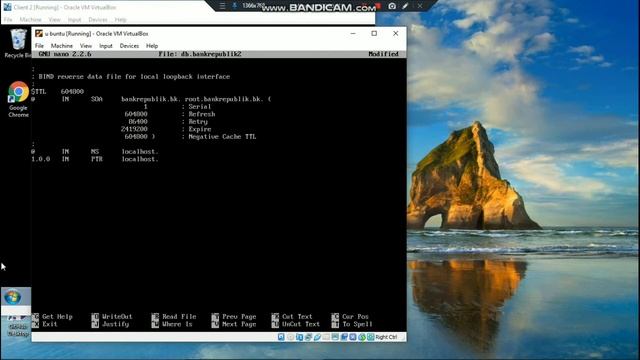
Task: Click the Windows Start orb button
Action: click(13, 297)
